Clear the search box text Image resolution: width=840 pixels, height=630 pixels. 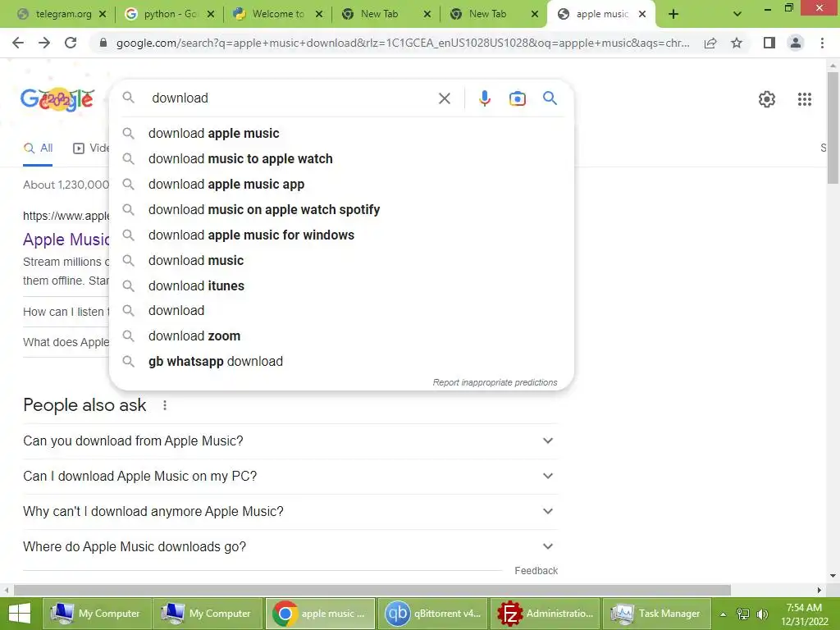click(444, 98)
